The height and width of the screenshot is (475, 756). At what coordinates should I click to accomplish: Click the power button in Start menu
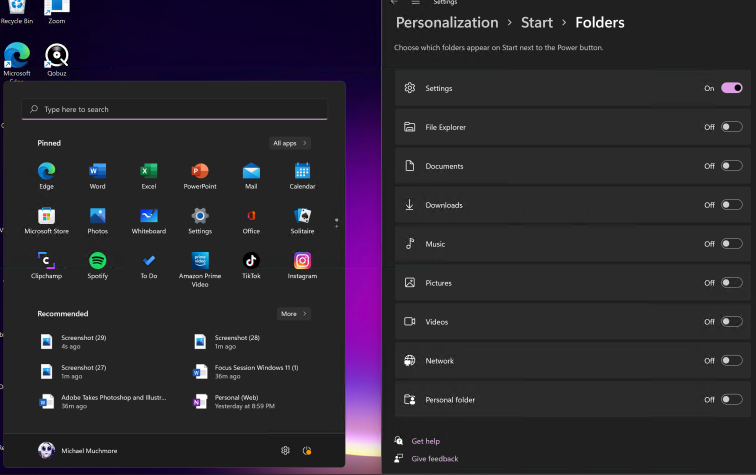[307, 451]
